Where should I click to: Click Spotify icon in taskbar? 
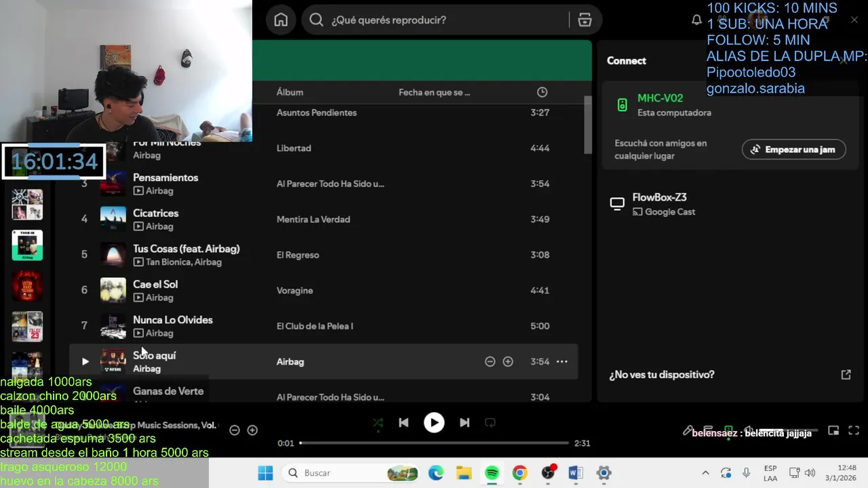coord(492,473)
